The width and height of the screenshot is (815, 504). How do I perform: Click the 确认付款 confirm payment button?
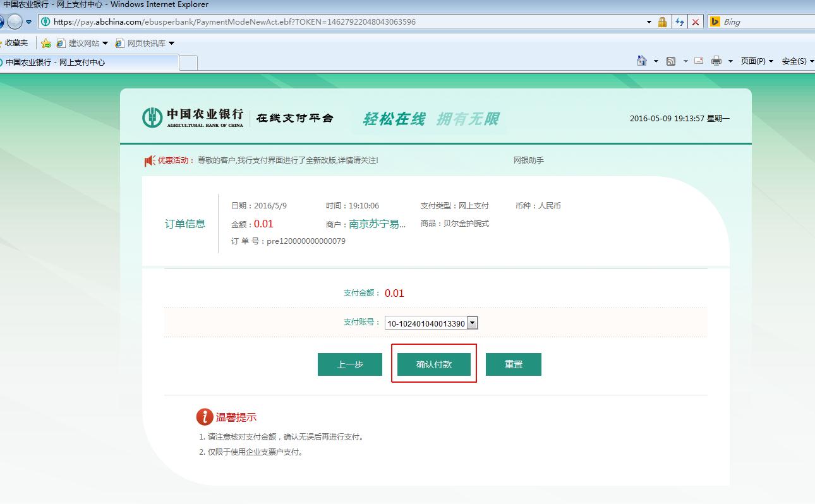pos(434,364)
